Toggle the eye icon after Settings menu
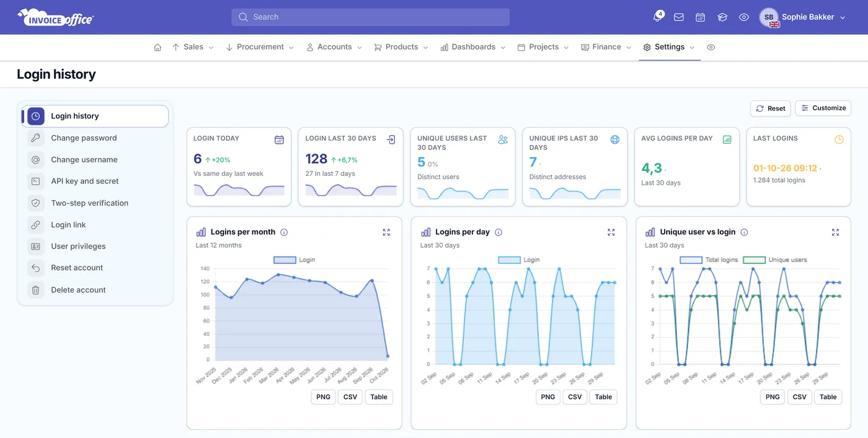Viewport: 868px width, 438px height. (x=711, y=47)
